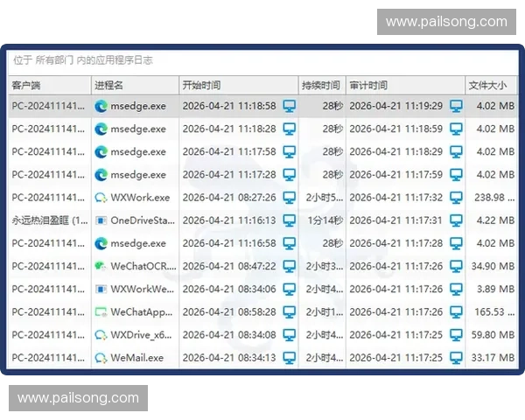Select the WeChatApp... process name

[x=142, y=312]
